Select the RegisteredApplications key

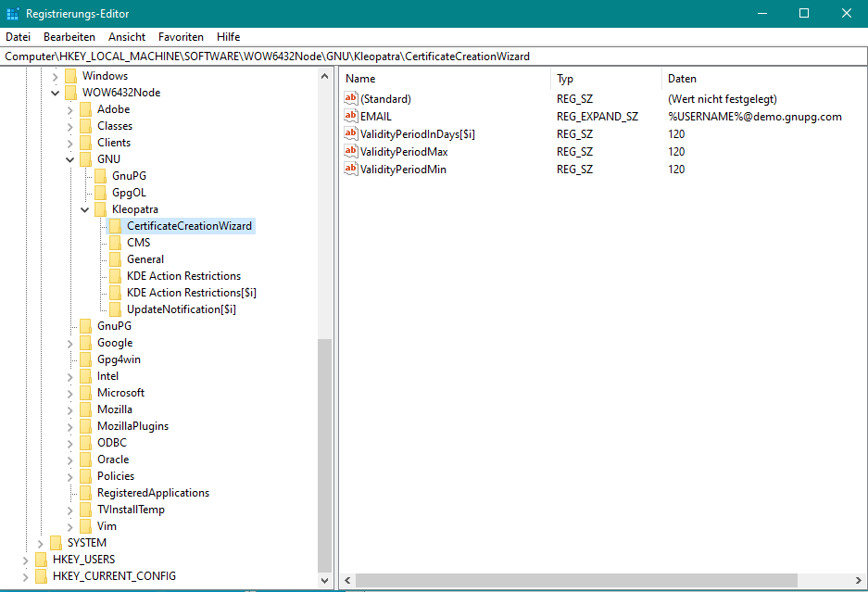[x=154, y=493]
